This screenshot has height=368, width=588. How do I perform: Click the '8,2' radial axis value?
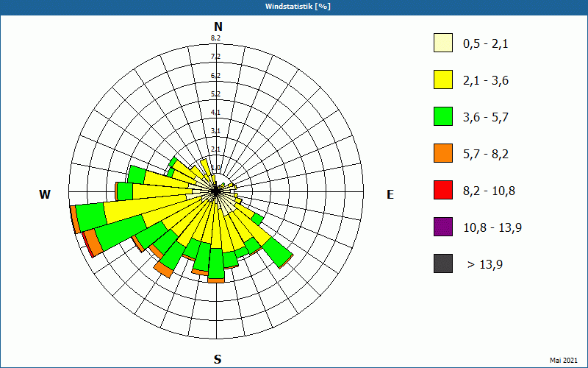pos(215,38)
